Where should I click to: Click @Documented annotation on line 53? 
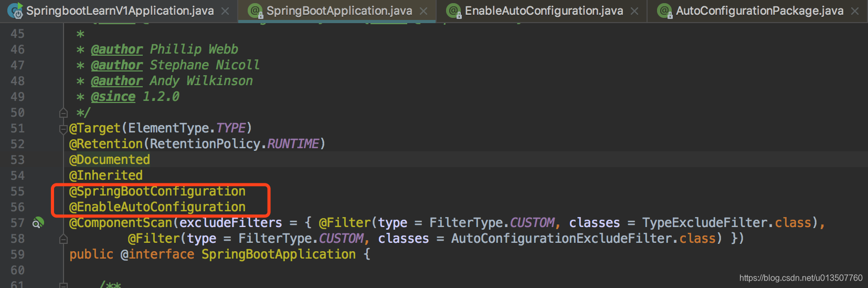click(x=110, y=160)
